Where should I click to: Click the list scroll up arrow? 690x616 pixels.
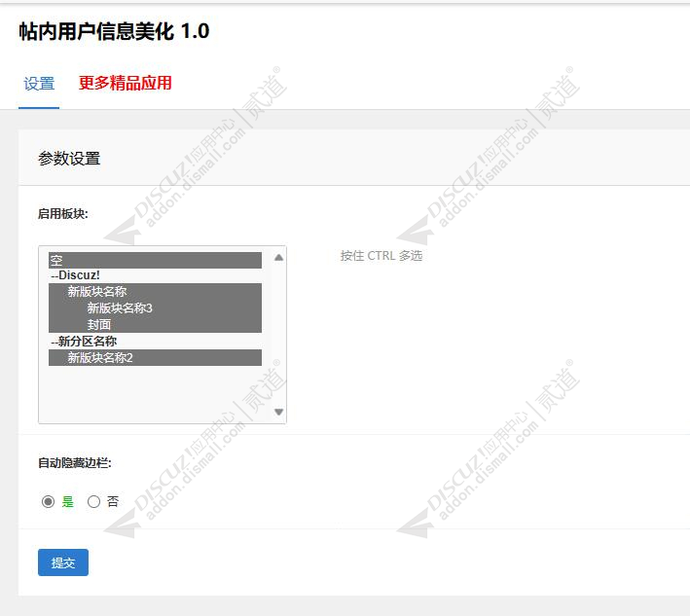coord(278,258)
